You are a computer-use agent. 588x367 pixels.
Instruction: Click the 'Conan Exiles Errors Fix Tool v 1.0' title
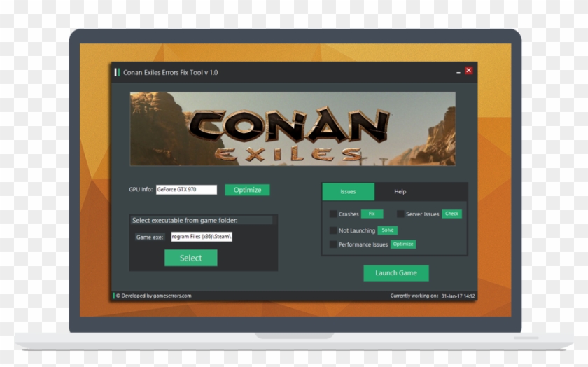(x=171, y=72)
